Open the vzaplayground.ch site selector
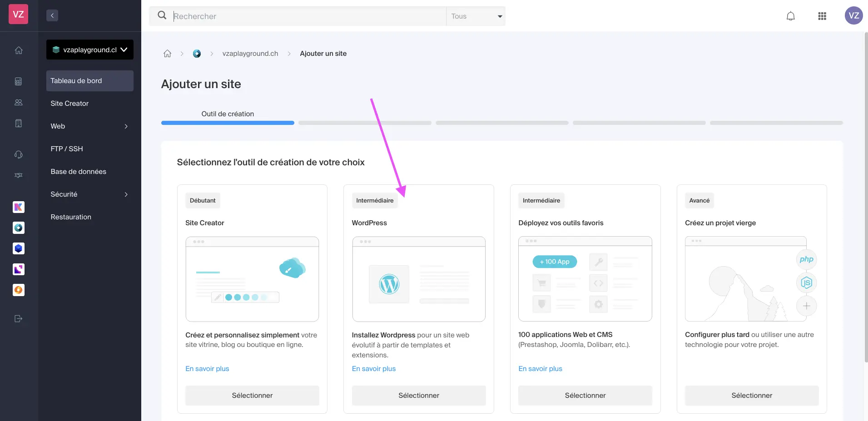 (x=90, y=50)
